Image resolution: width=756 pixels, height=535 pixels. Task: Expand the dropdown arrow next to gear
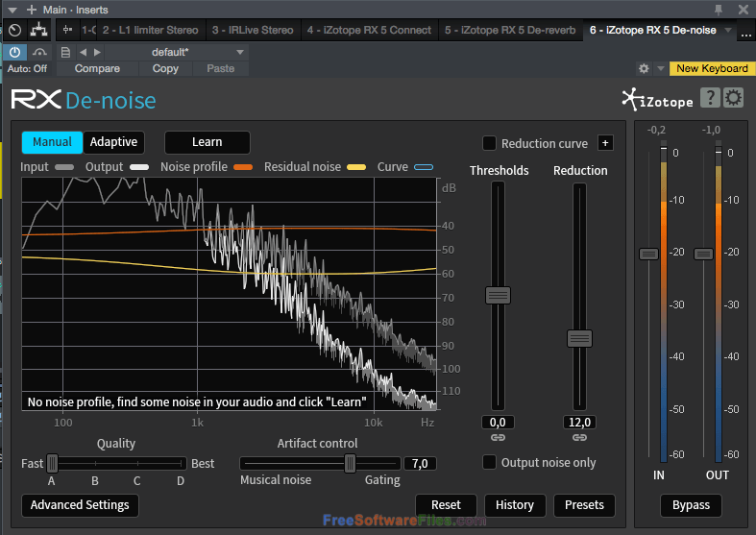pos(661,68)
